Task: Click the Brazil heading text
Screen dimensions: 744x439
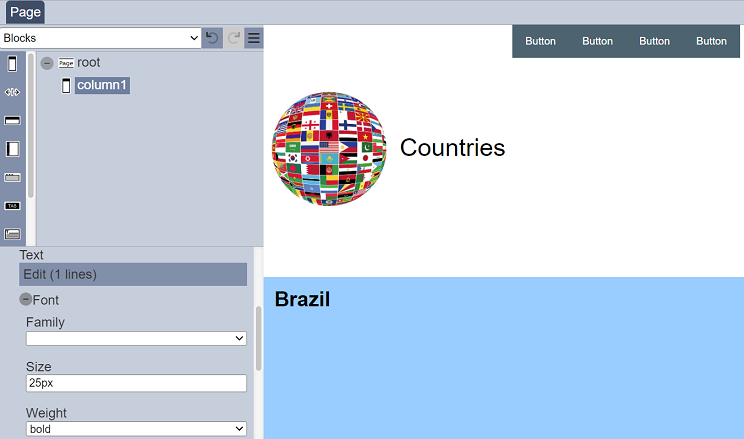Action: tap(302, 299)
